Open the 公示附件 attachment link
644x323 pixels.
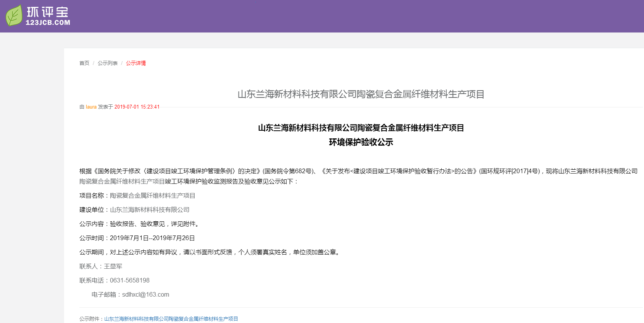coord(171,319)
